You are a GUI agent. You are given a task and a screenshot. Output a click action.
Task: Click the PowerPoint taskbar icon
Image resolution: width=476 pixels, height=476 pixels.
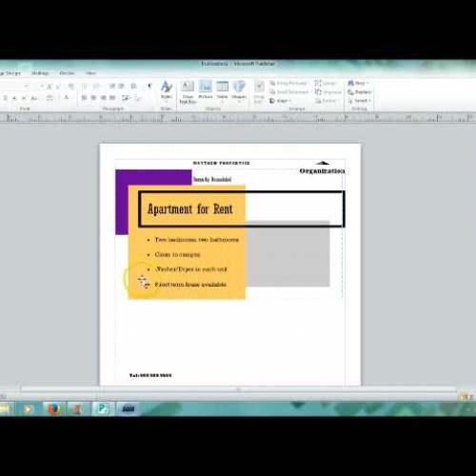pos(77,409)
